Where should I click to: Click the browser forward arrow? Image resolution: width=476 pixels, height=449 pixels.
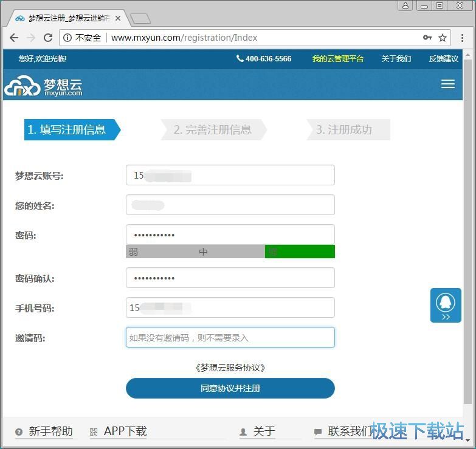tap(31, 38)
